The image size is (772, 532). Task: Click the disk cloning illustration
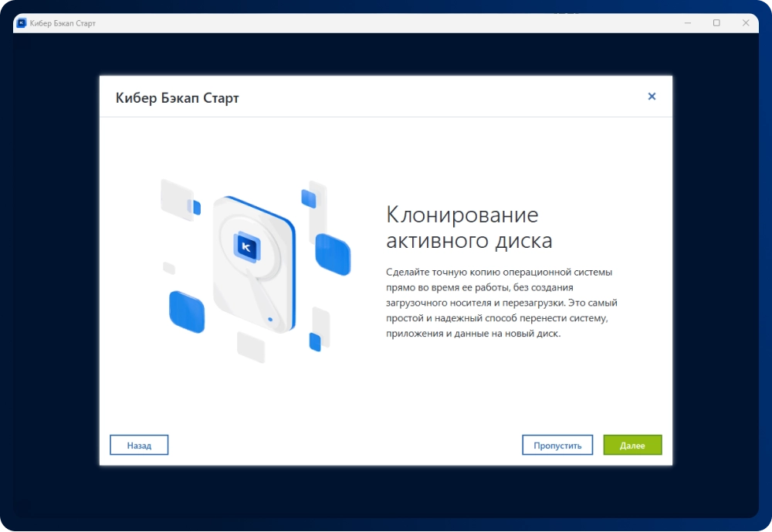(256, 272)
